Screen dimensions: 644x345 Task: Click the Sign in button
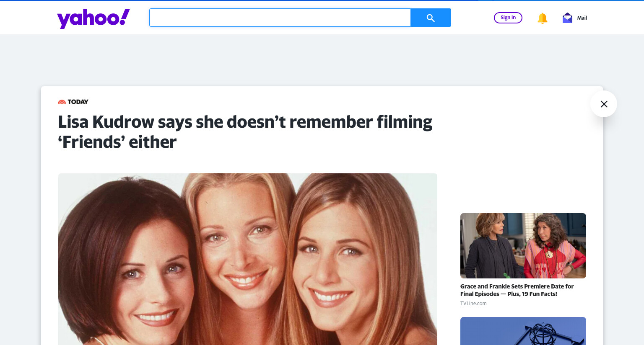point(508,18)
